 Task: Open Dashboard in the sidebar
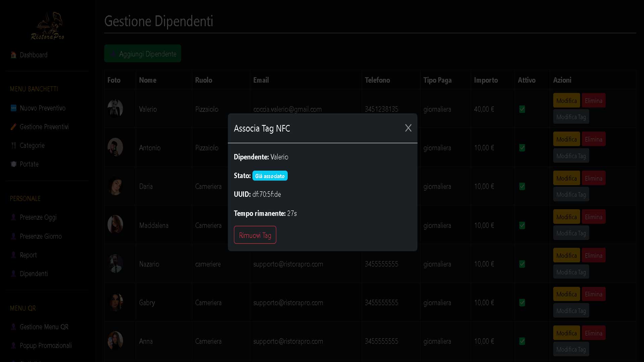point(34,55)
